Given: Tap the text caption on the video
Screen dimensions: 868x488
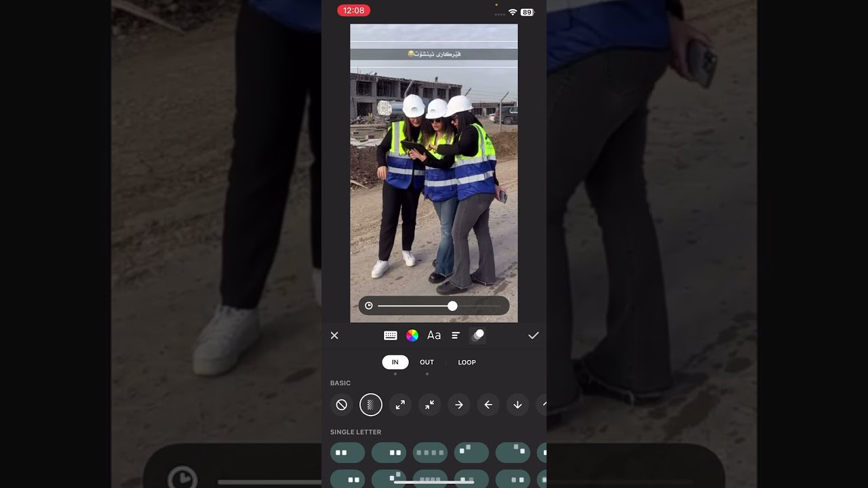Looking at the screenshot, I should click(x=434, y=54).
